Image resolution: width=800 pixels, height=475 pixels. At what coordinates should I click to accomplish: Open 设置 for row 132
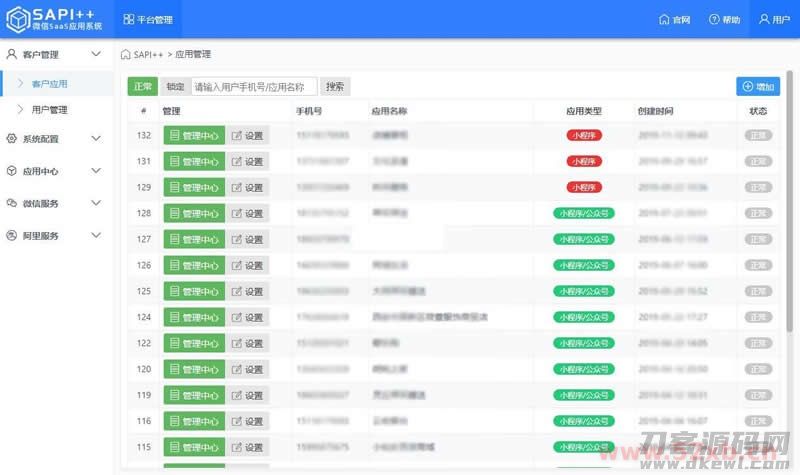click(247, 135)
